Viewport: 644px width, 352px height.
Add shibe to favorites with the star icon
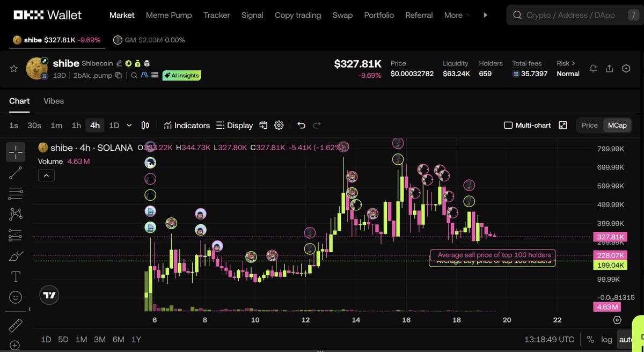(14, 69)
